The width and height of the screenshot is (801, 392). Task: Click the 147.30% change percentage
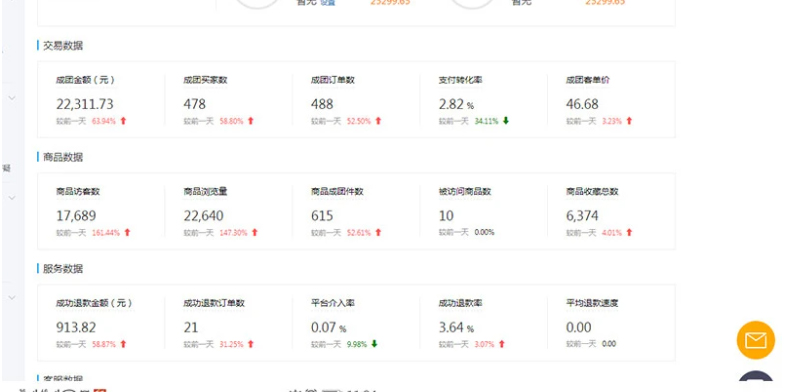(233, 233)
